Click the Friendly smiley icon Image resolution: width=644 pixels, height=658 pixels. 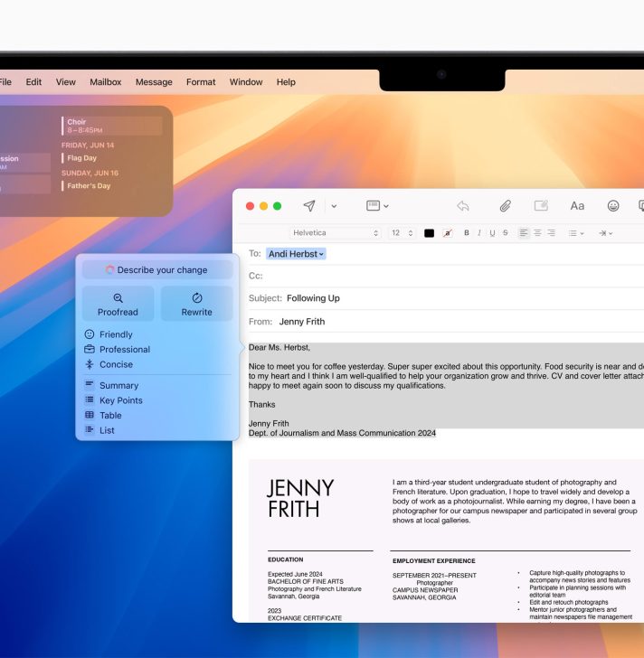(90, 334)
